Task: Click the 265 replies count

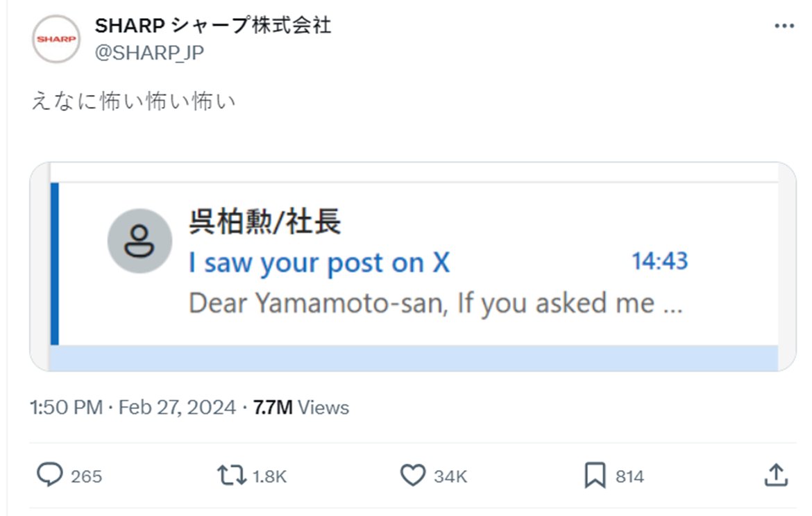Action: tap(86, 477)
